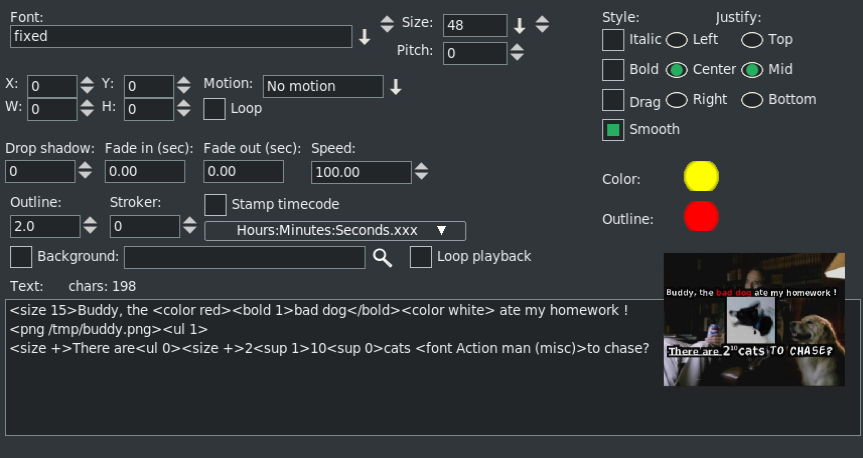Image resolution: width=863 pixels, height=458 pixels.
Task: Select the Bottom justify radio button
Action: tap(752, 100)
